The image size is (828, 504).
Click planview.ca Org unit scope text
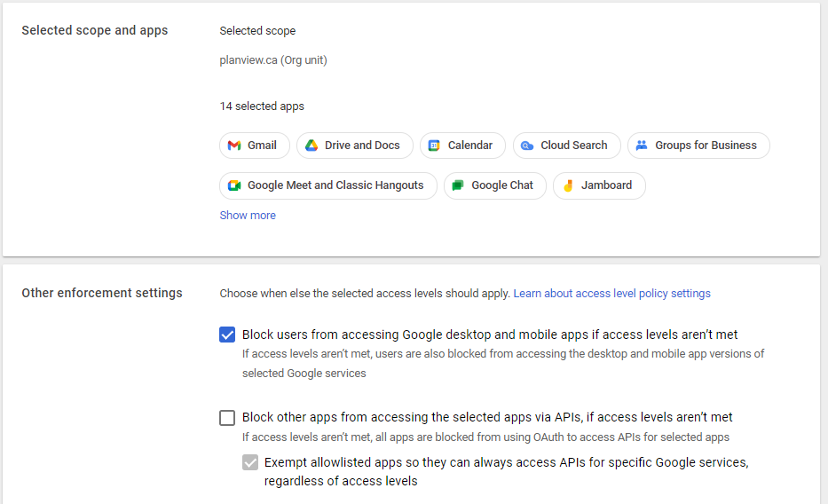pyautogui.click(x=273, y=60)
